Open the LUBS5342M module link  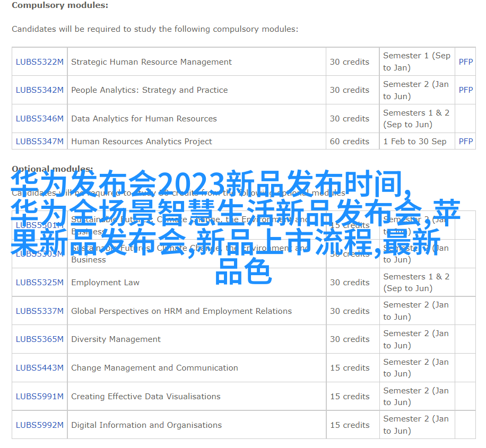tap(40, 90)
